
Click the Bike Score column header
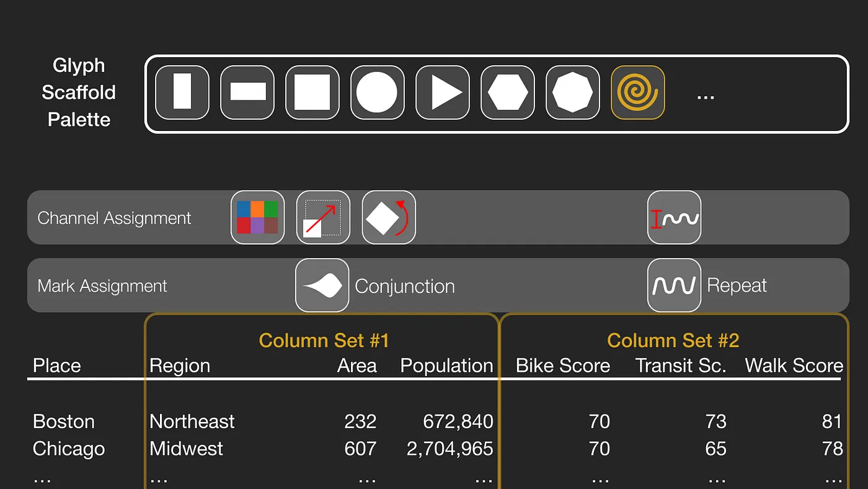pyautogui.click(x=563, y=366)
